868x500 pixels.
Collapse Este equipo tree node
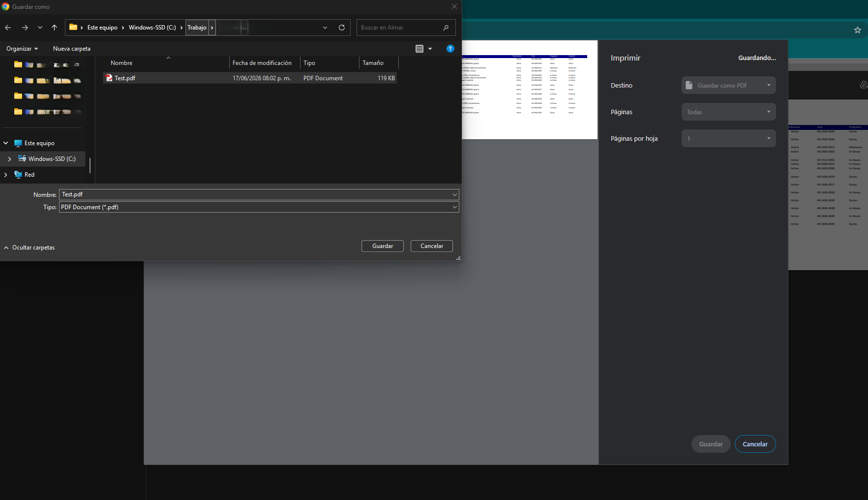(x=6, y=143)
